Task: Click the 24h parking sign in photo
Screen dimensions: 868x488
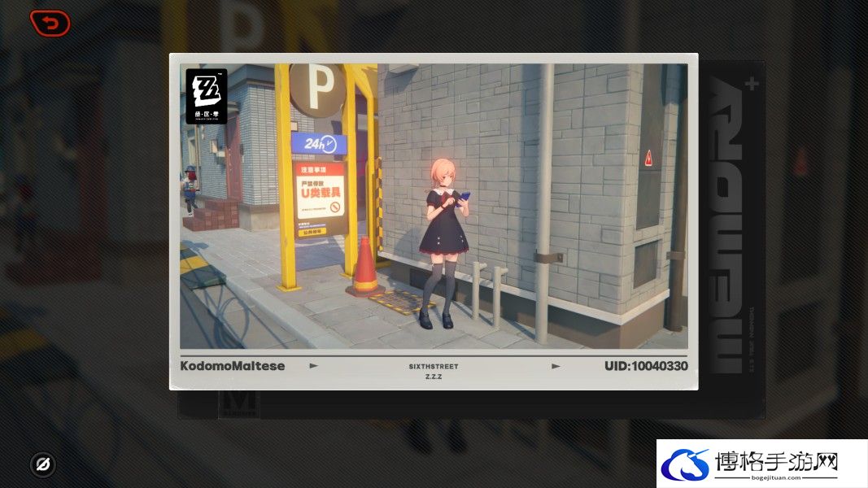Action: [320, 144]
